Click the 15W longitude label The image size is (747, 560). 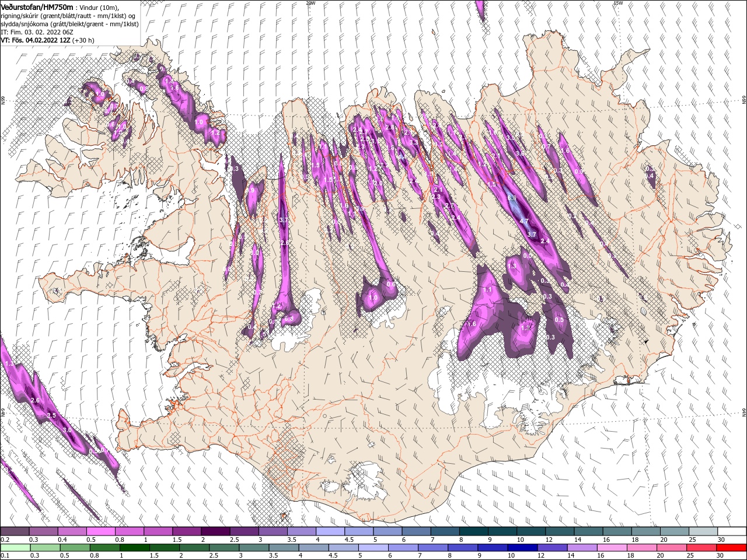[618, 3]
